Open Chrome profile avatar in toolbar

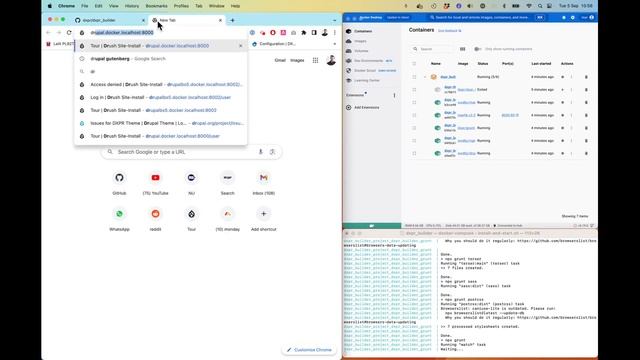coord(324,33)
